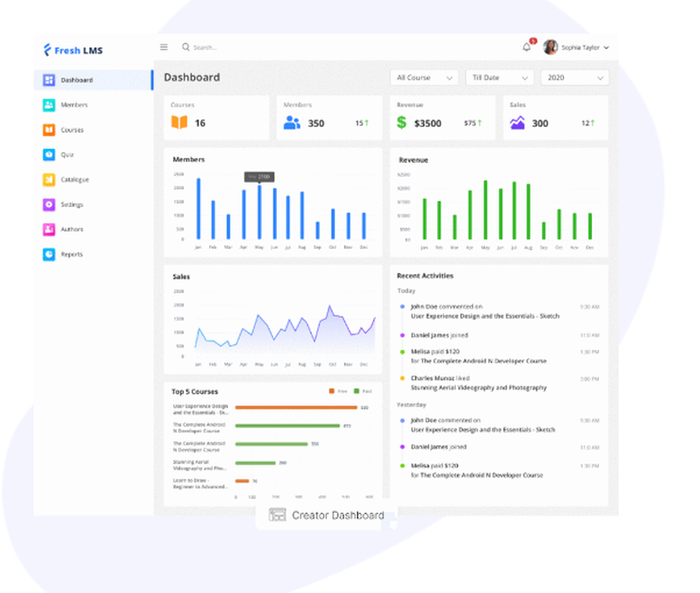Click the Authors sidebar icon

pos(49,229)
